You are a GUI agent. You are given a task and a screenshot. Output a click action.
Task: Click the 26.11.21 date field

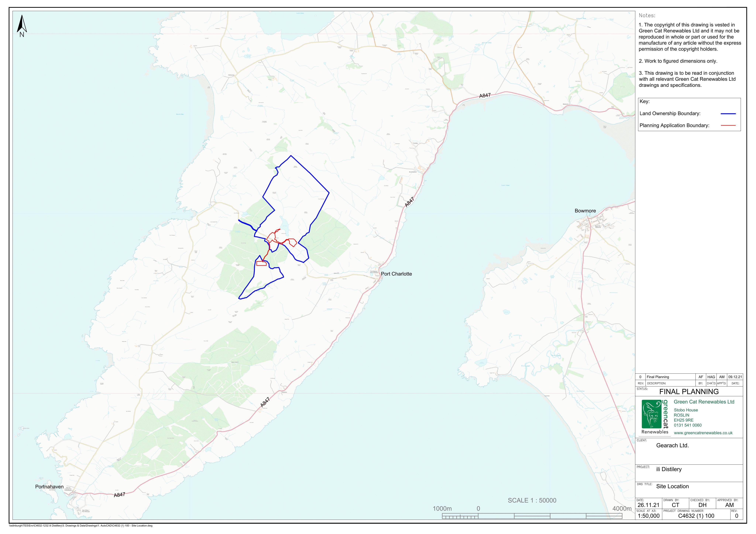click(x=648, y=505)
